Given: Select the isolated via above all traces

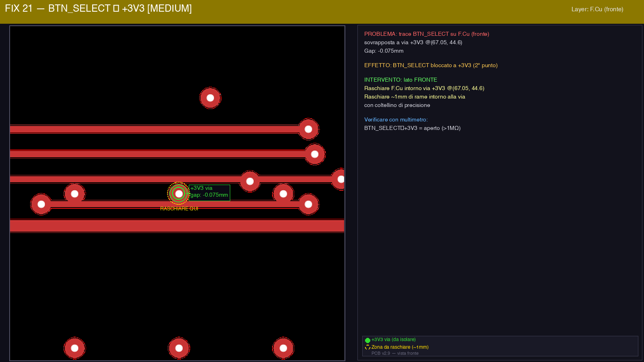Looking at the screenshot, I should click(210, 98).
